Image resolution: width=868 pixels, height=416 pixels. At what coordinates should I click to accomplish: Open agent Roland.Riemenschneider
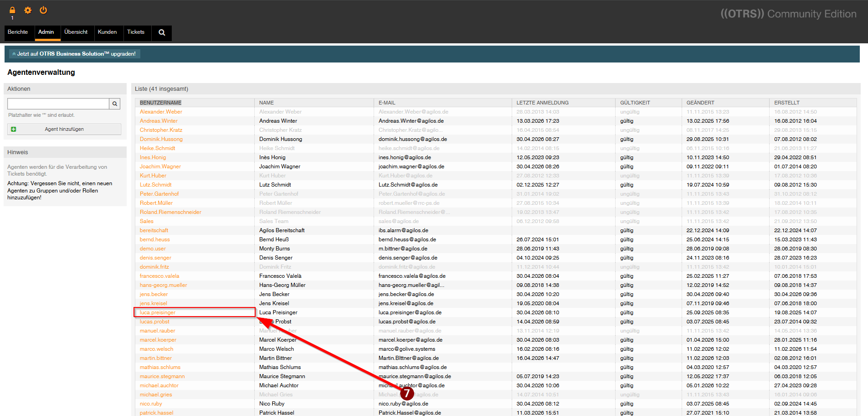click(x=170, y=212)
